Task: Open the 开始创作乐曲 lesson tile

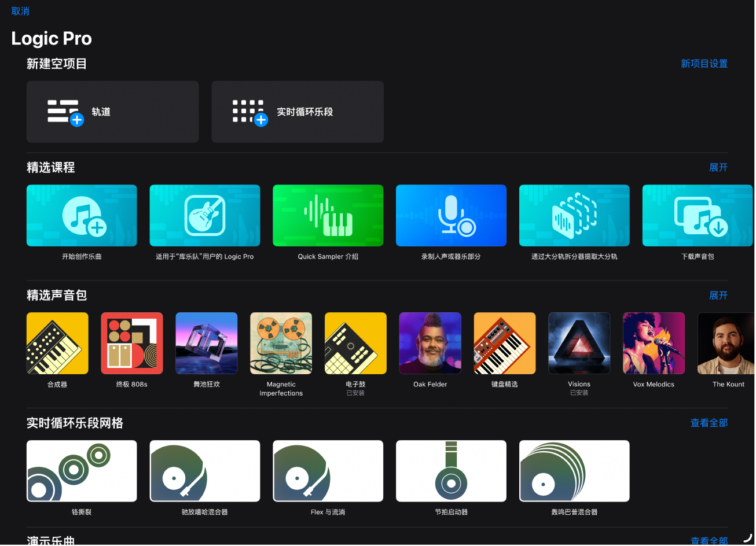Action: point(82,216)
